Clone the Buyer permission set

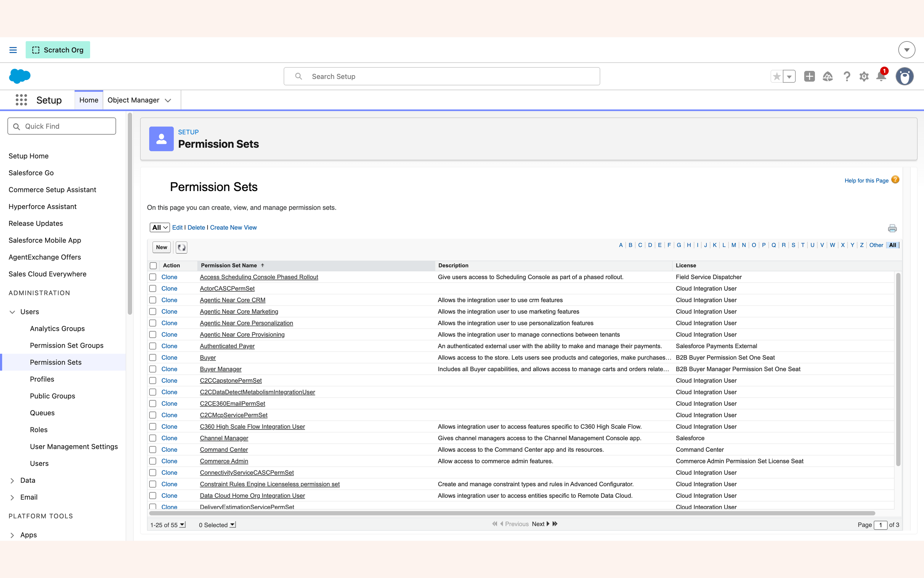[169, 357]
